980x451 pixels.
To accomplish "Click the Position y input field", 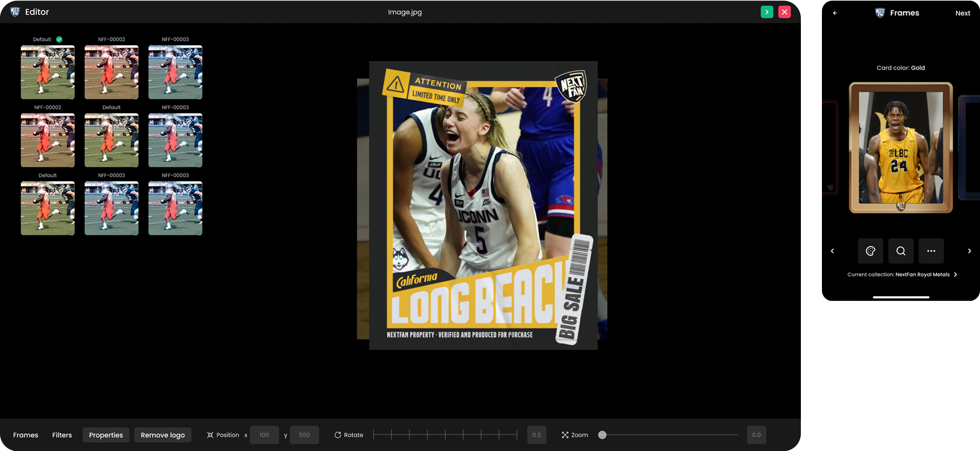I will [304, 435].
